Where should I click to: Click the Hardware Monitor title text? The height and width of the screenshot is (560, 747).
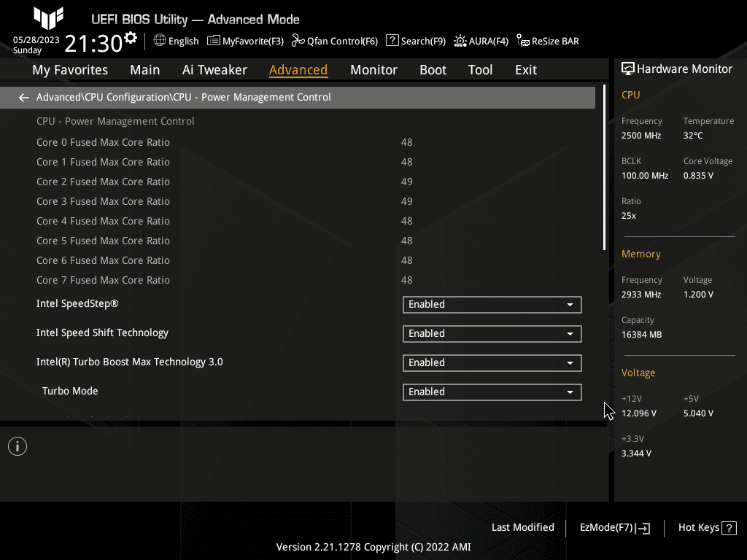(x=684, y=69)
